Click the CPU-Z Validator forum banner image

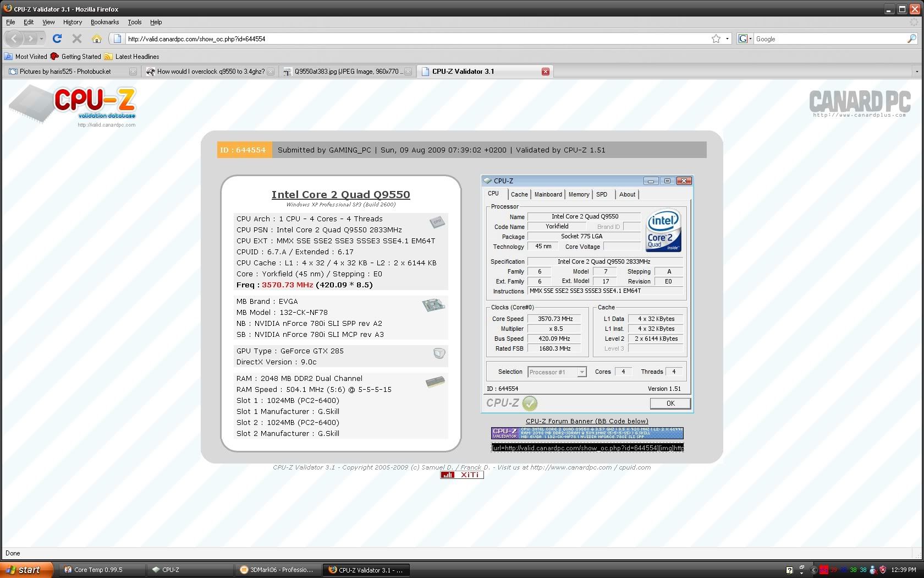point(587,433)
